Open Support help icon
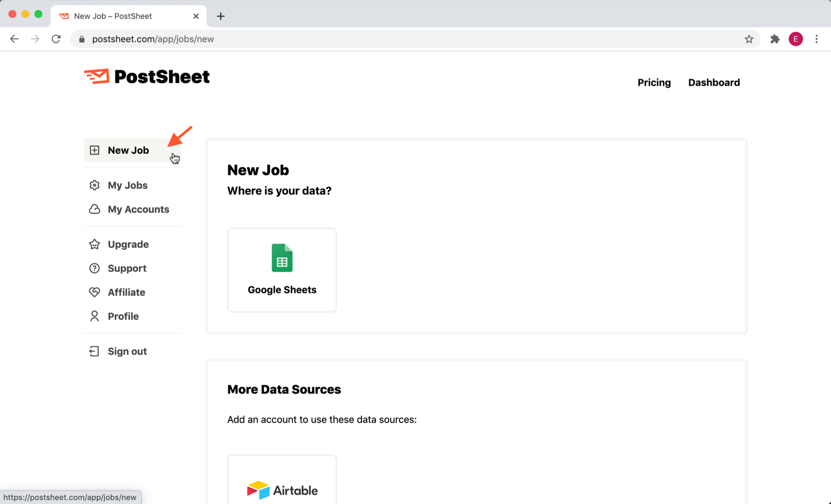The image size is (831, 504). pos(95,268)
